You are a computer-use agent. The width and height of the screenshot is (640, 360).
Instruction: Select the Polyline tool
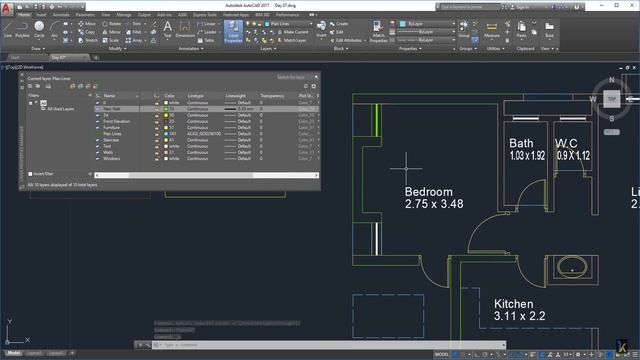(x=22, y=30)
